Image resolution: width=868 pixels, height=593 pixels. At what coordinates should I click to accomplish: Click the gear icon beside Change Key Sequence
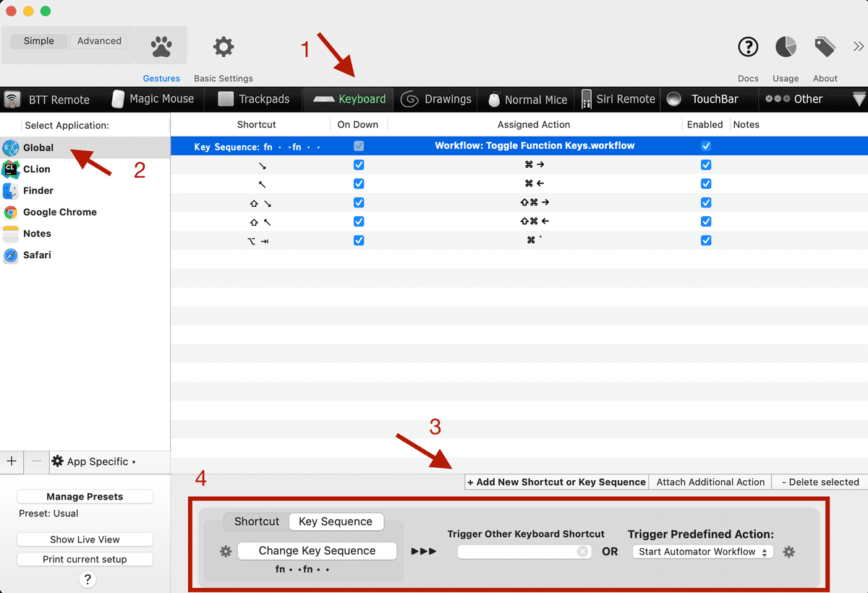click(x=226, y=551)
